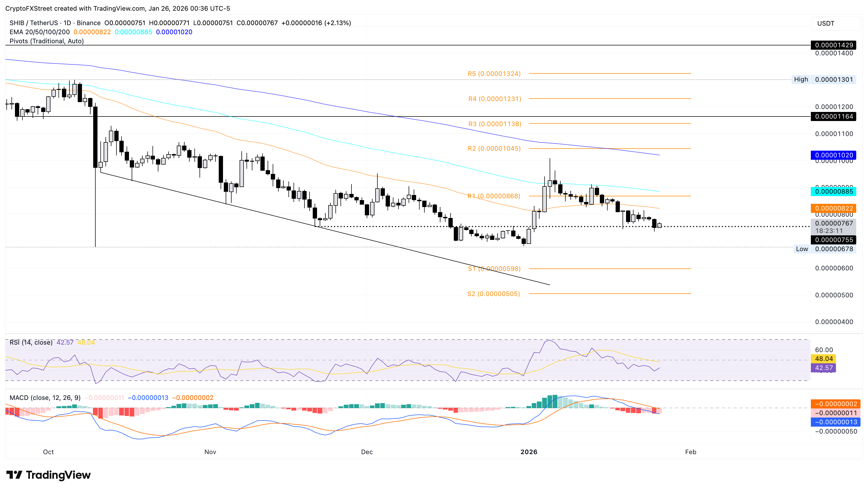
Task: Click the TradingView logo icon
Action: (14, 475)
